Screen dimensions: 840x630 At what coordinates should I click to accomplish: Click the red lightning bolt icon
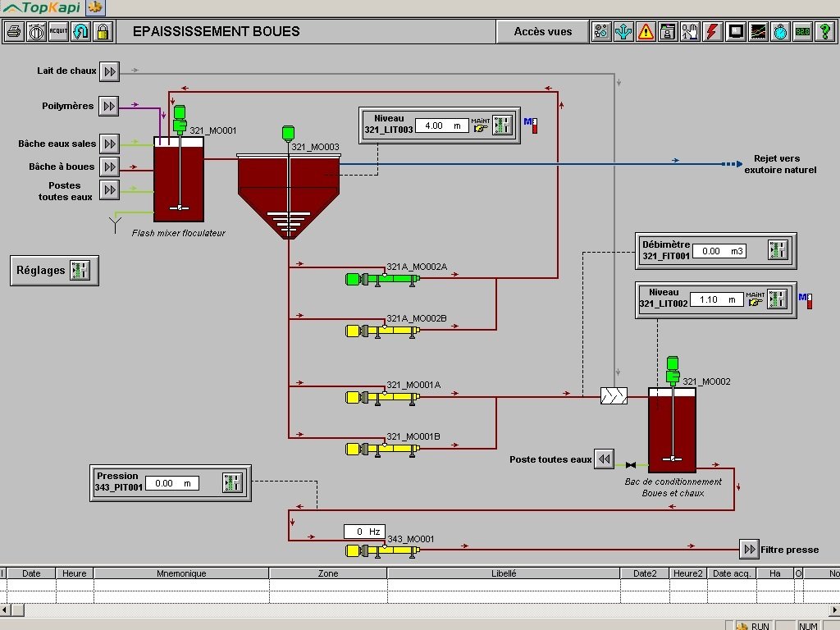(713, 32)
